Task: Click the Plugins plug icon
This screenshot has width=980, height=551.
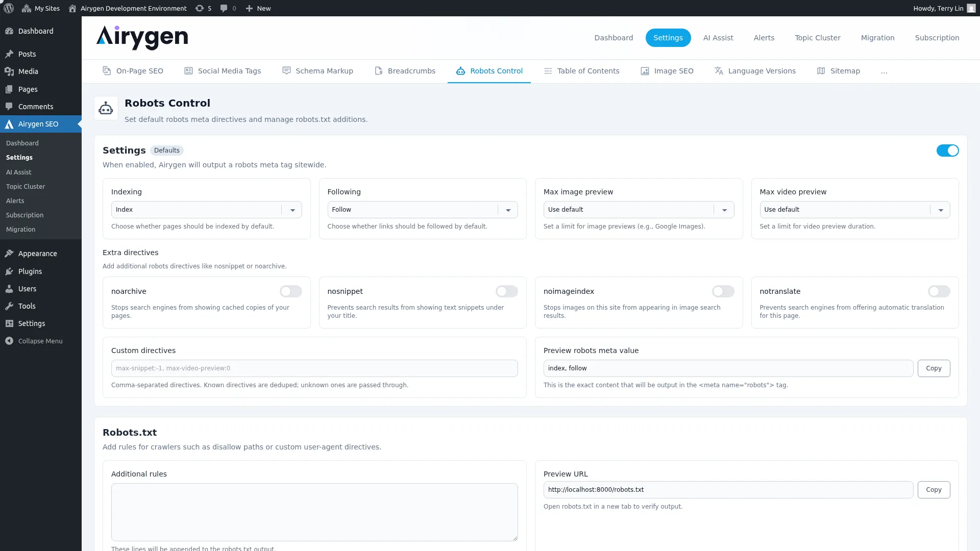Action: tap(9, 271)
